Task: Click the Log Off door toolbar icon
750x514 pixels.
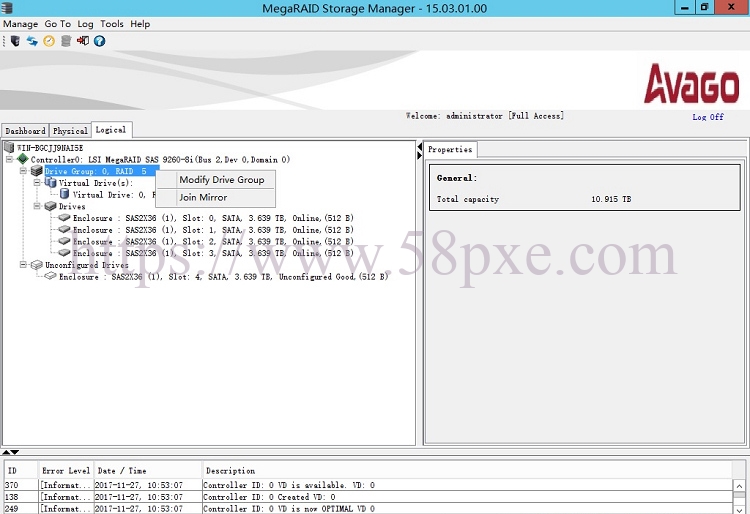Action: pos(83,41)
